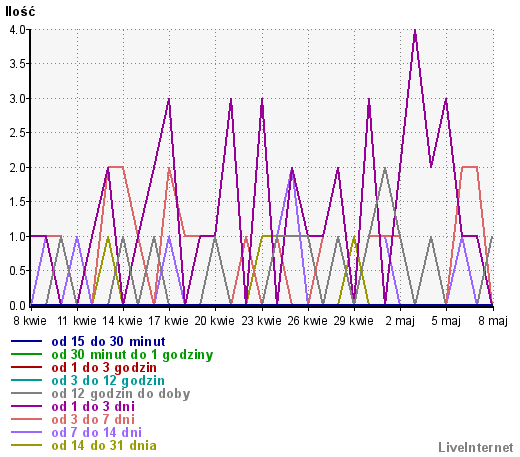This screenshot has width=520, height=457.
Task: Click the '23 kwie' x-axis label
Action: [261, 321]
